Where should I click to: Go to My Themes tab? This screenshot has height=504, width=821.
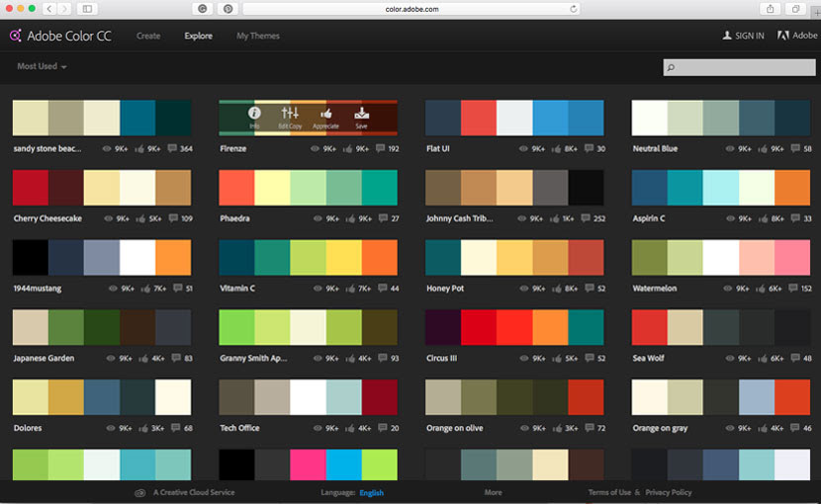point(257,36)
